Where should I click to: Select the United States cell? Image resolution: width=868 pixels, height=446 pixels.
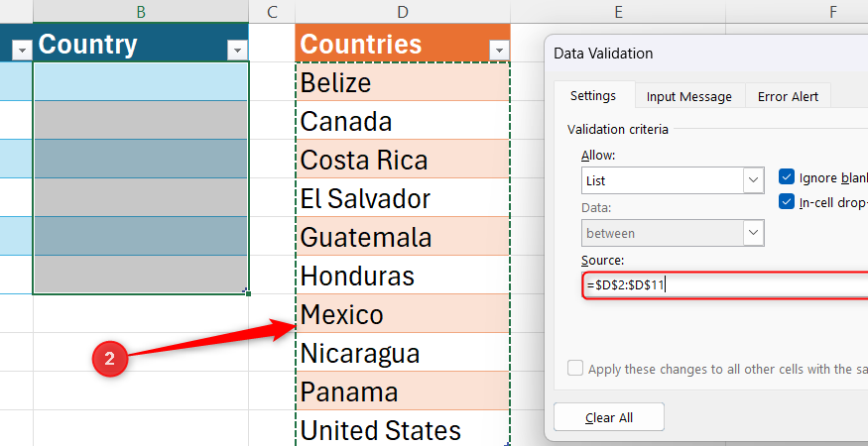click(x=403, y=428)
